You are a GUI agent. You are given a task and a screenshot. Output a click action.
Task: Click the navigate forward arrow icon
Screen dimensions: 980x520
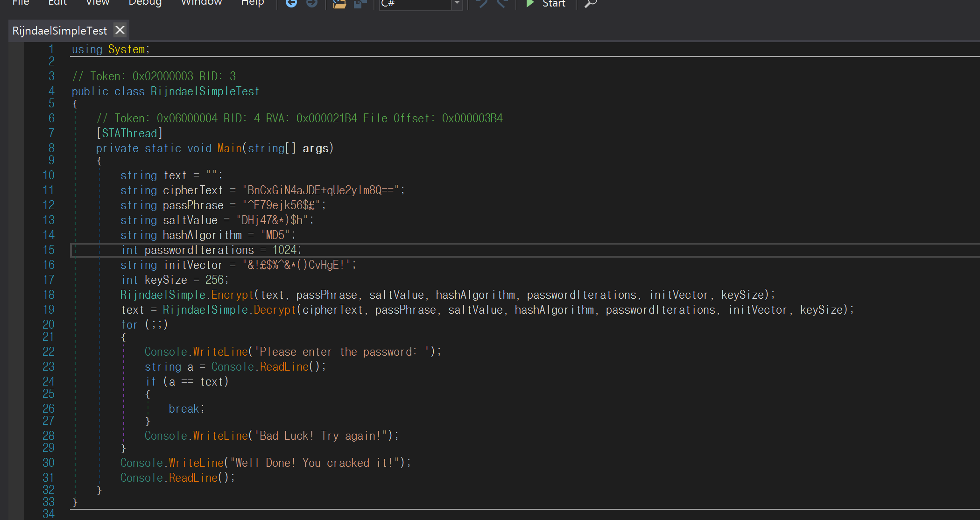click(312, 3)
